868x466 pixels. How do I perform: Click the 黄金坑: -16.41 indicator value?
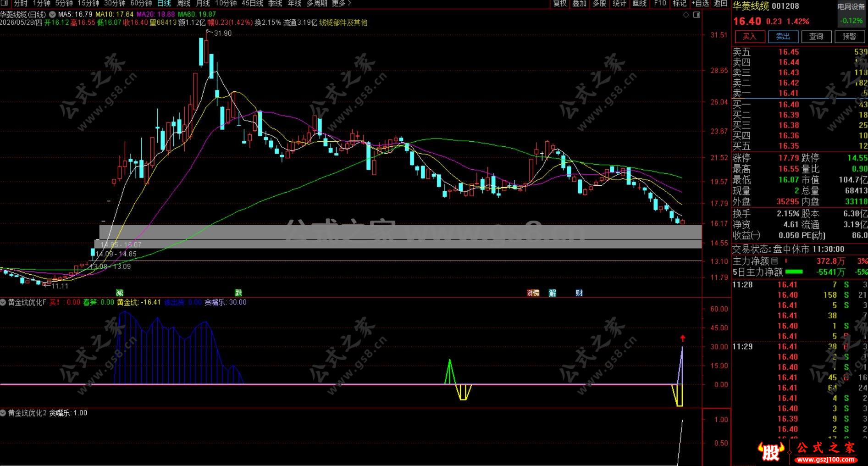click(139, 302)
